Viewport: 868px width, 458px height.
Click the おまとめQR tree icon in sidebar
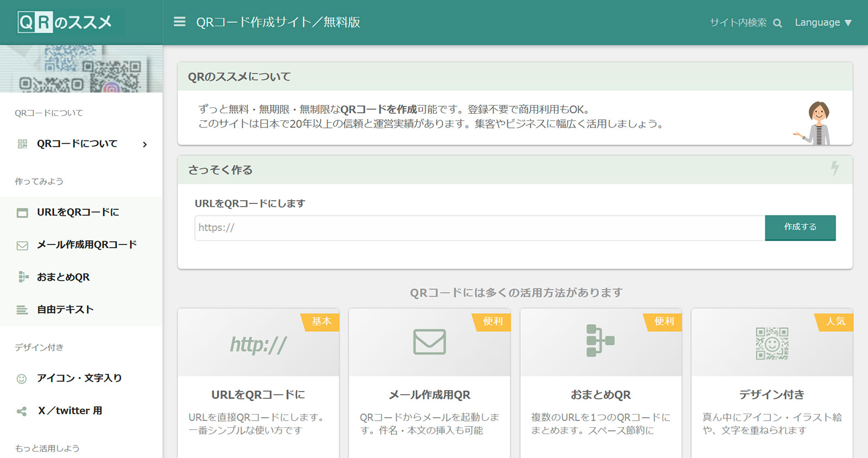23,277
